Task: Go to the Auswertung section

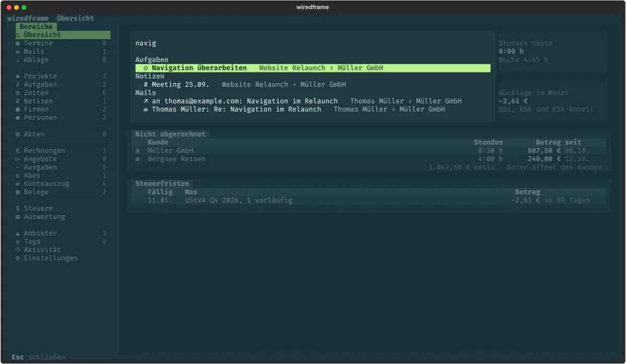Action: click(x=63, y=217)
